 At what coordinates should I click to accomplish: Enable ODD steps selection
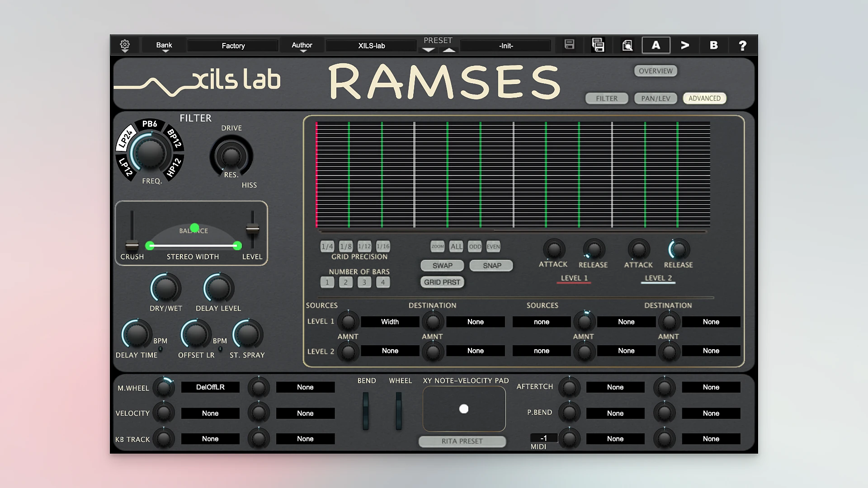point(475,246)
